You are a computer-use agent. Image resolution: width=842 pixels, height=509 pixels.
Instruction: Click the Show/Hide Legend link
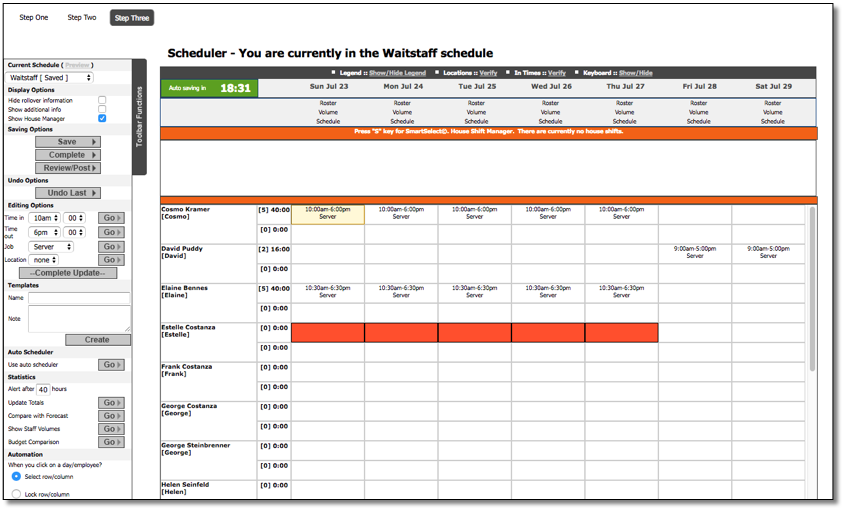[x=397, y=73]
